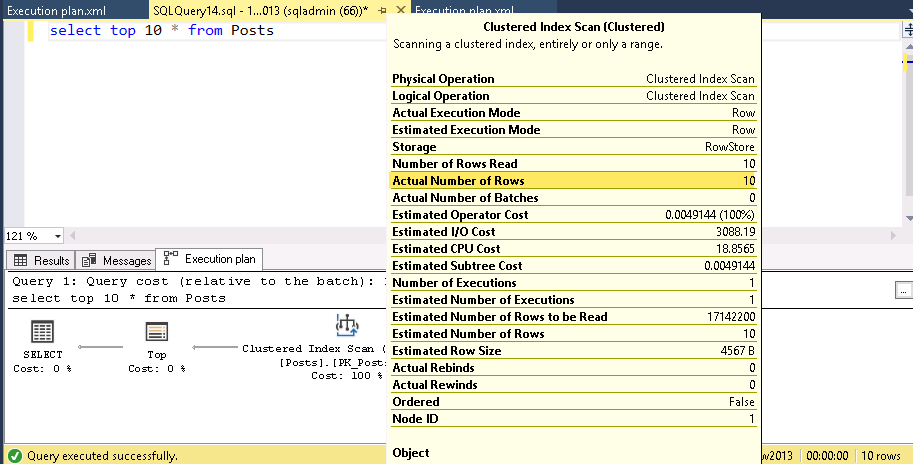The image size is (913, 464).
Task: Select the SQLQuery14.sql document tab
Action: click(x=260, y=10)
